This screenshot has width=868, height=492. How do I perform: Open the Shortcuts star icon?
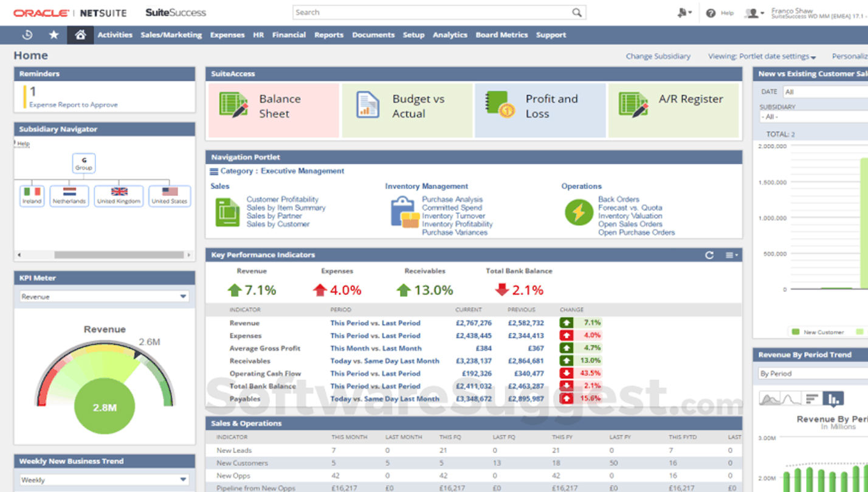click(53, 35)
